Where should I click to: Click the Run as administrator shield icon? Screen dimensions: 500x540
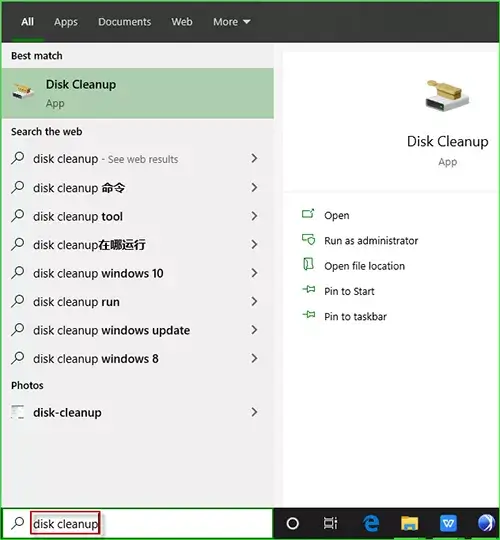tap(308, 239)
